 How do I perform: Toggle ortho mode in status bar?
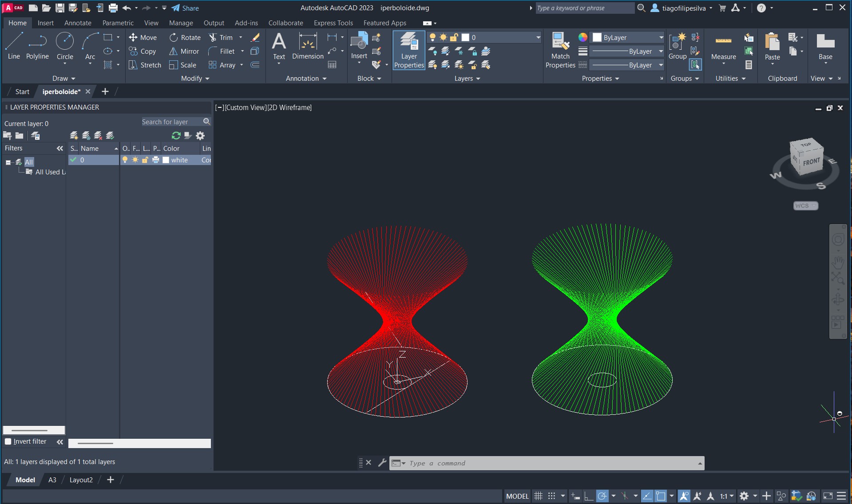(589, 496)
